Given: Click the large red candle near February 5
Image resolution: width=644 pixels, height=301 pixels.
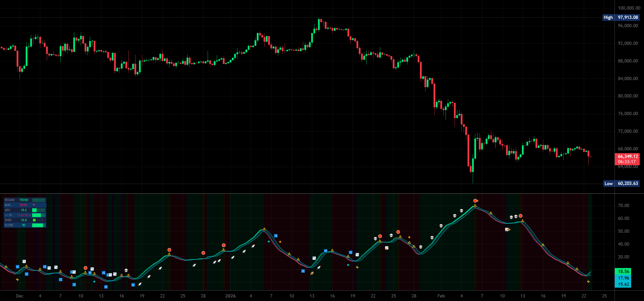Looking at the screenshot, I should (x=469, y=150).
